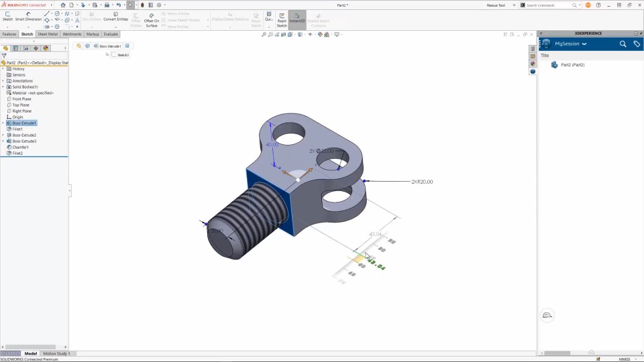Viewport: 644px width, 362px height.
Task: Switch to the Motion Study 1 tab
Action: pos(56,353)
